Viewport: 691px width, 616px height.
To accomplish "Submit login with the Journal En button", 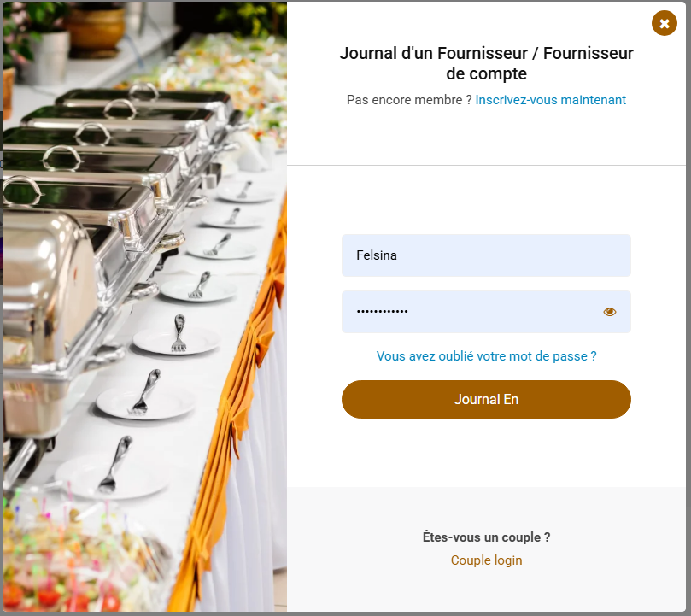I will 486,400.
